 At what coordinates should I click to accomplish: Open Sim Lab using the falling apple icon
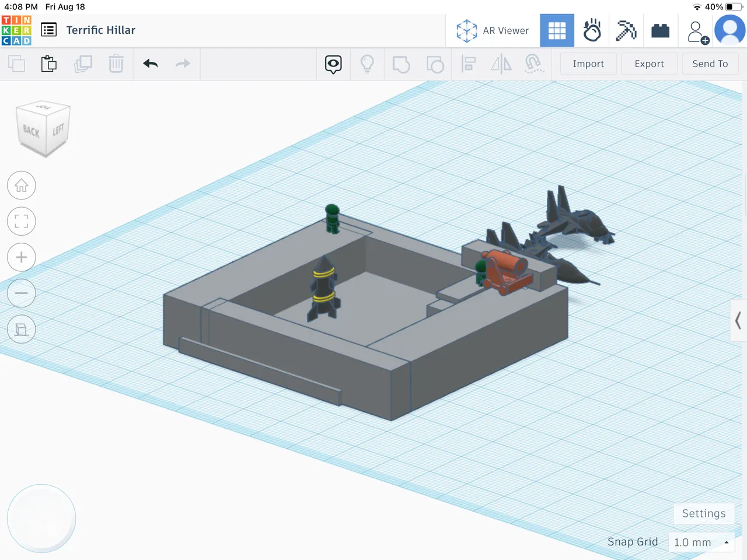pyautogui.click(x=592, y=30)
